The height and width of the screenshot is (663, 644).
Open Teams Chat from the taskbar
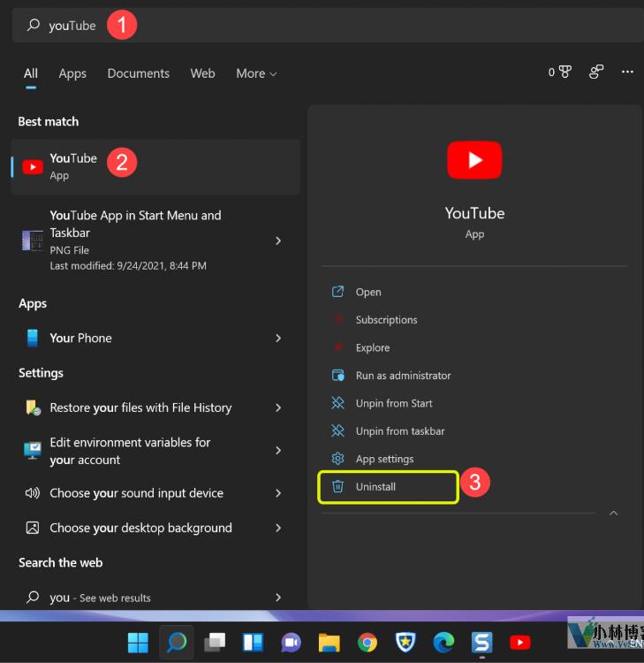(291, 643)
